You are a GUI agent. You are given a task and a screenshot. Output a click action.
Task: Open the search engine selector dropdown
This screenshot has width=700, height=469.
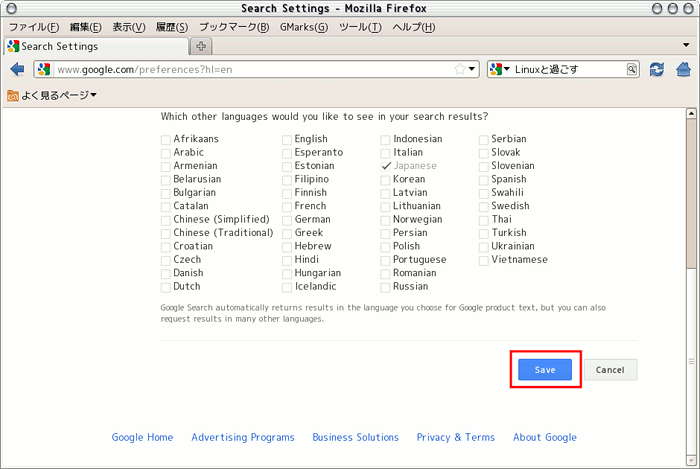click(500, 69)
